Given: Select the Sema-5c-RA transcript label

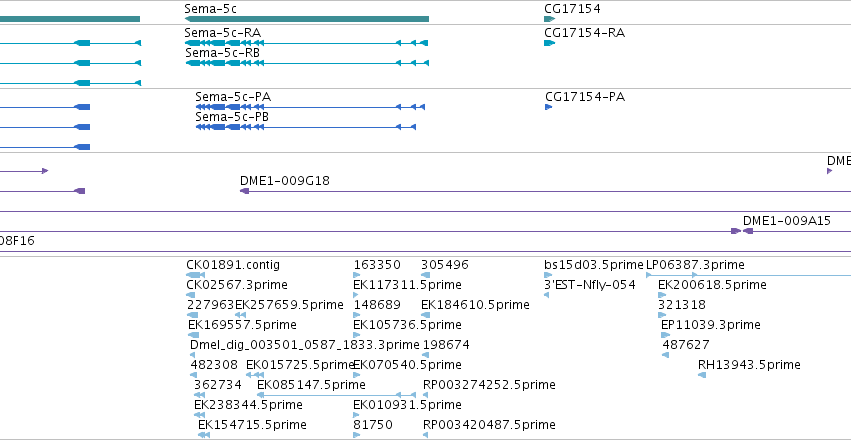Looking at the screenshot, I should [x=223, y=33].
